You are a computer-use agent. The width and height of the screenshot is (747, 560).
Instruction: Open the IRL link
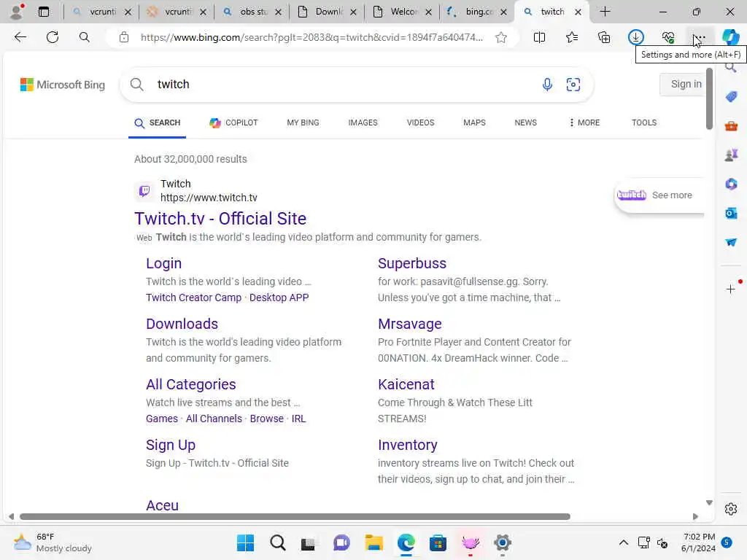click(x=298, y=419)
